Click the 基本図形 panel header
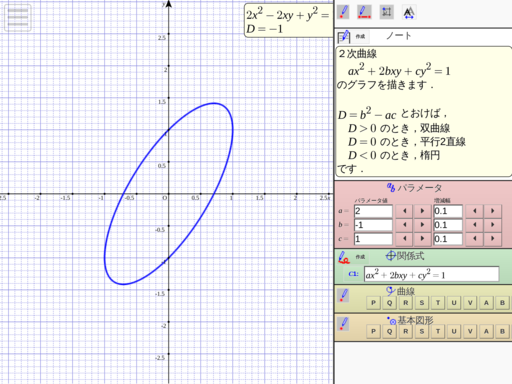 [410, 321]
